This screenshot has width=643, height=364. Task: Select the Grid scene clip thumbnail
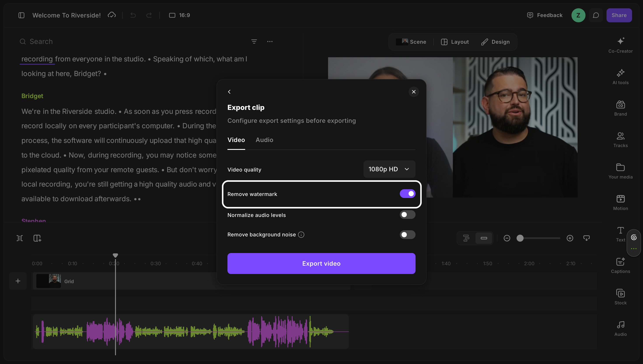tap(49, 281)
